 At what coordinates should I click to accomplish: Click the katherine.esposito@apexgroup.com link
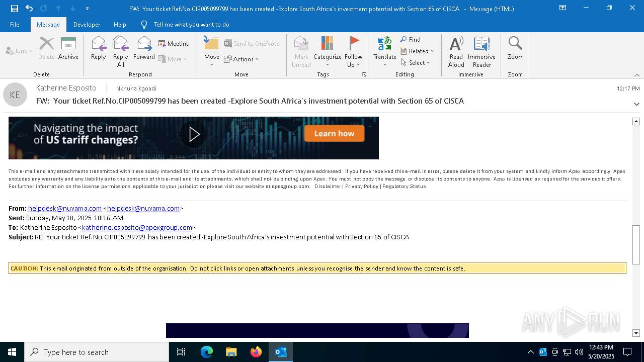click(137, 227)
